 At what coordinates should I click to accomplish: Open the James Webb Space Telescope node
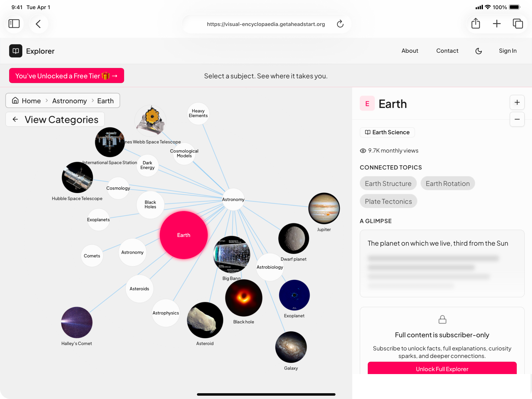tap(151, 121)
